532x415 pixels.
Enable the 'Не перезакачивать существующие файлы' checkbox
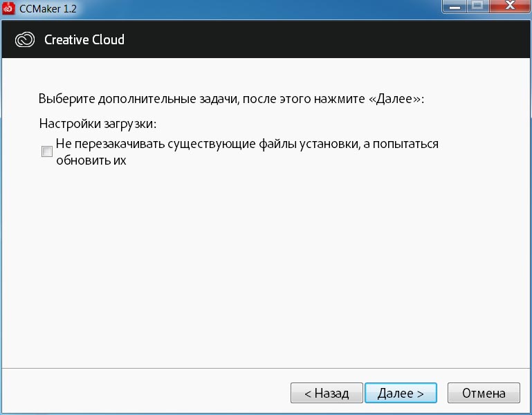pos(47,151)
